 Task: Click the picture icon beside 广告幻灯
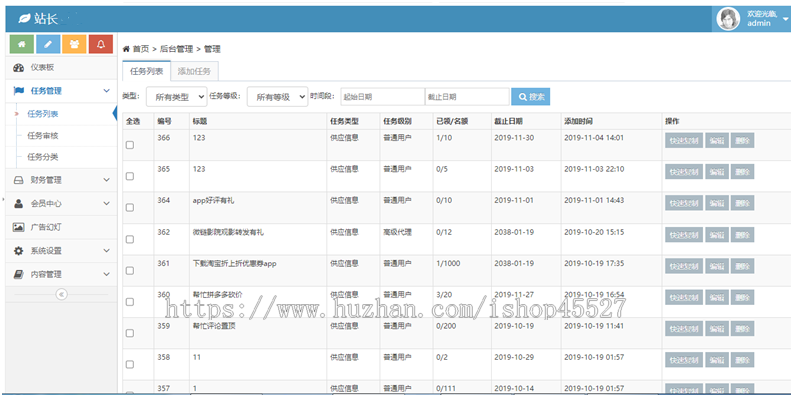[19, 227]
